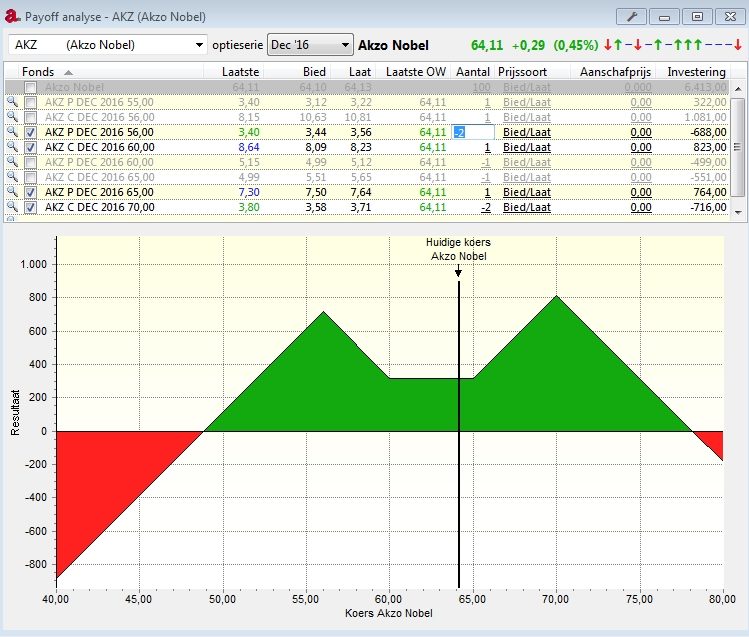The height and width of the screenshot is (637, 749).
Task: Click magnifier icon for AKZ C DEC 2016 70,00
Action: pos(11,207)
